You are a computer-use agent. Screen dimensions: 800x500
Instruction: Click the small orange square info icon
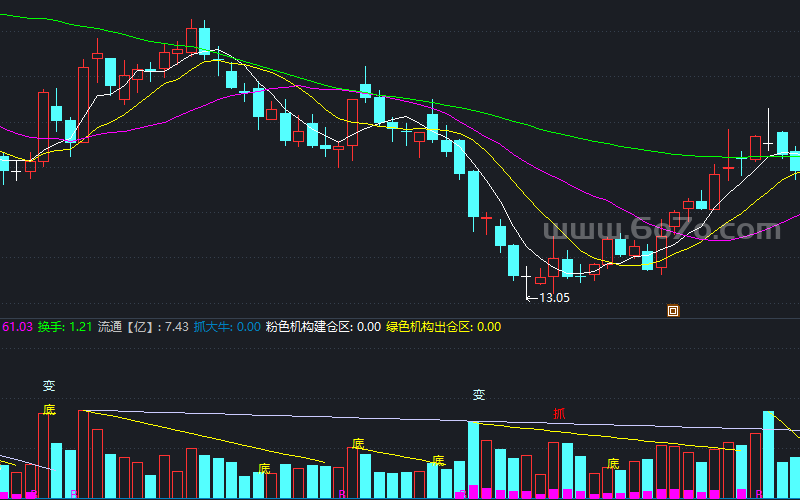[x=673, y=311]
